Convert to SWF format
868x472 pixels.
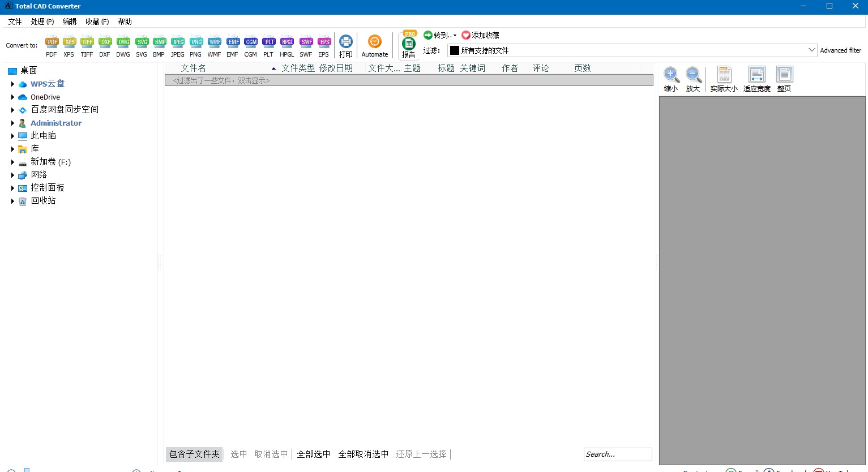[306, 46]
